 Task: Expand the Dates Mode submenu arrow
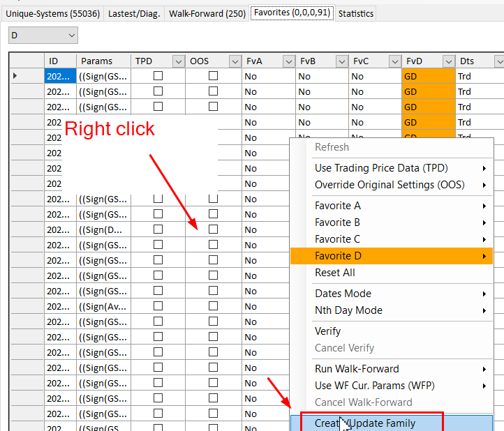coord(484,294)
